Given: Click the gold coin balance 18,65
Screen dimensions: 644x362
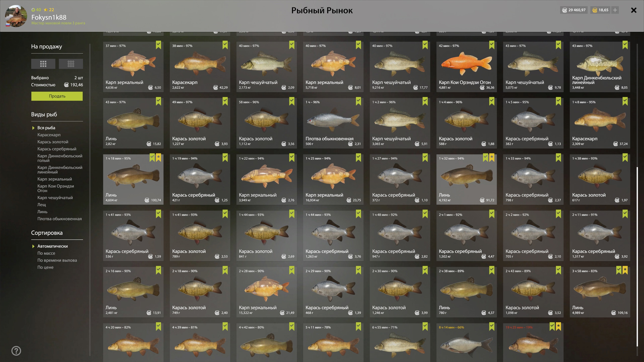Looking at the screenshot, I should point(600,10).
